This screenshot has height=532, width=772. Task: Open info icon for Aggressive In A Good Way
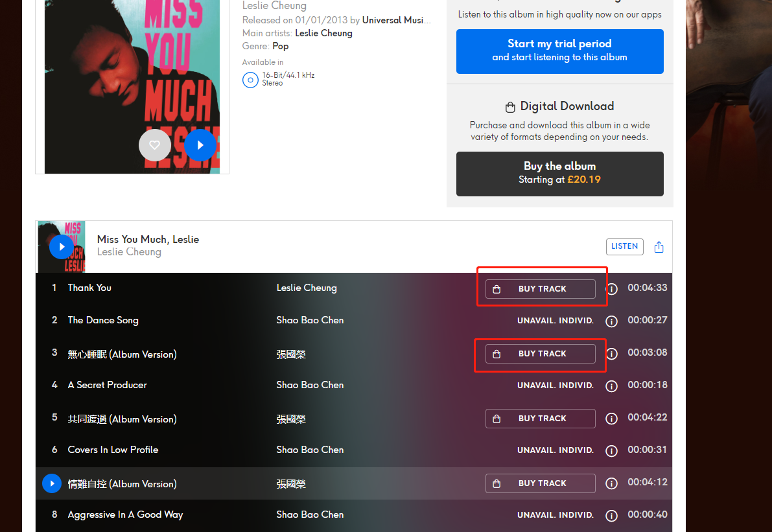click(611, 516)
